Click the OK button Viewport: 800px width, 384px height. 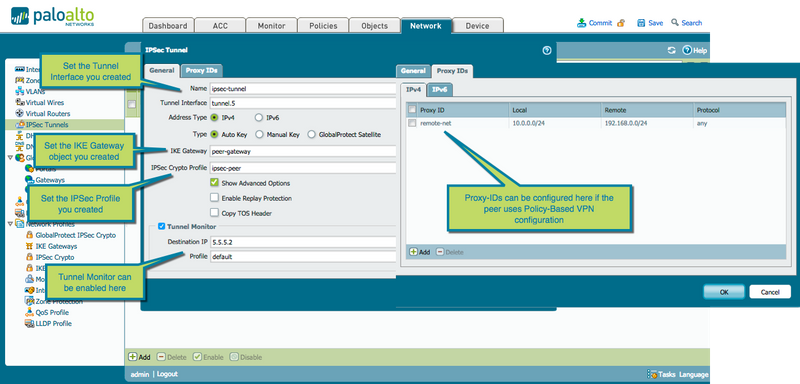pos(723,292)
